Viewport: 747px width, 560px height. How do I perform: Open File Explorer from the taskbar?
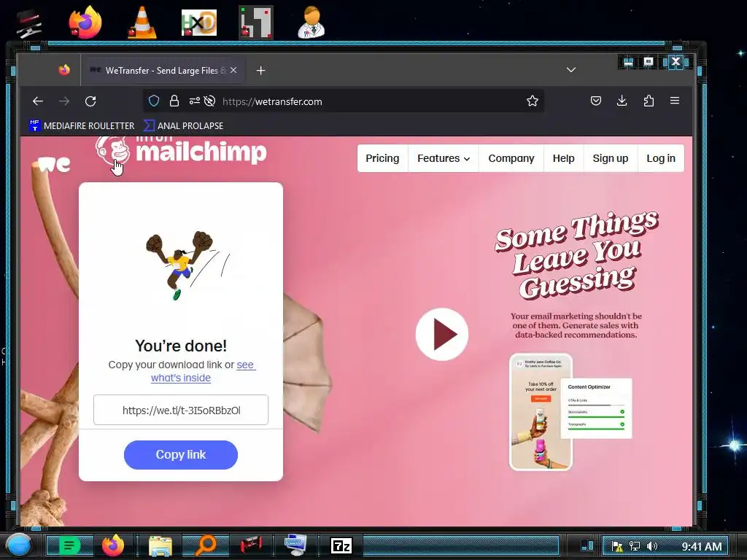tap(160, 545)
